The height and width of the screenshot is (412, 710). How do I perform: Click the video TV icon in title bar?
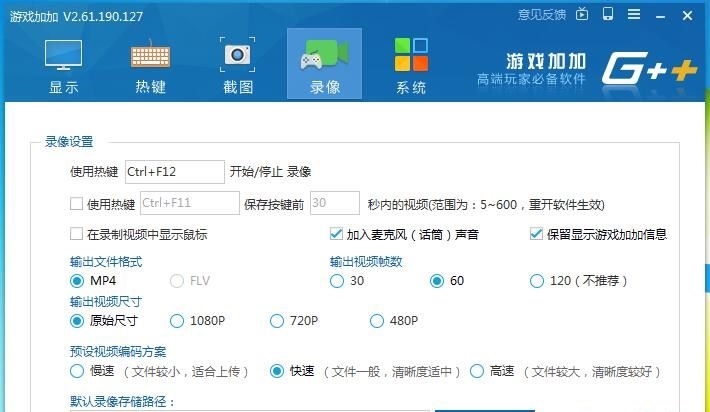(582, 14)
